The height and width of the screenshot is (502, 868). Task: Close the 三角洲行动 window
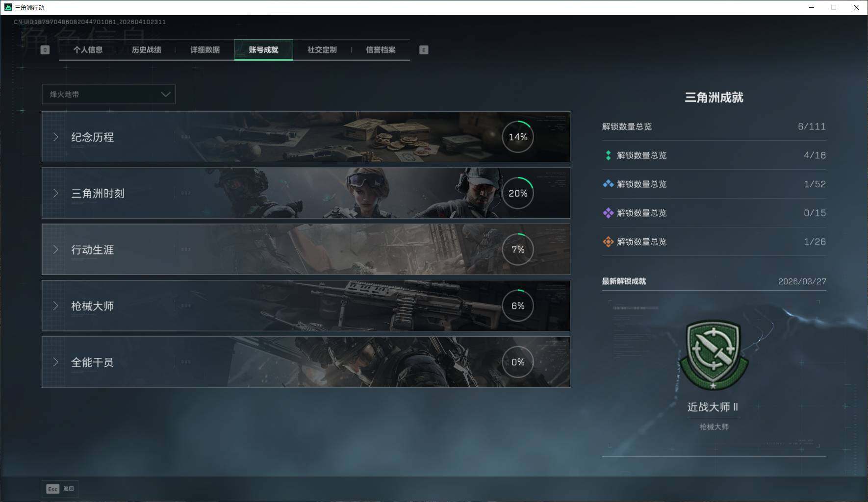tap(856, 7)
